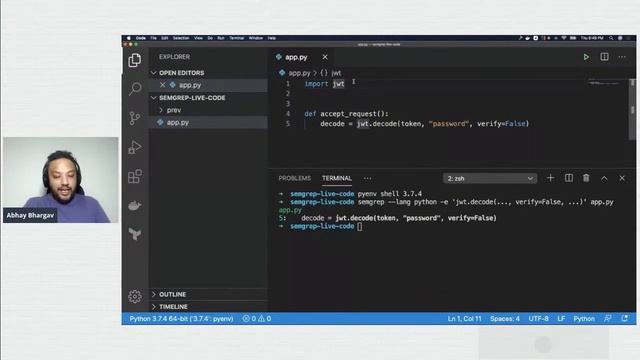Open the Apple menu
The height and width of the screenshot is (360, 640).
tap(129, 38)
